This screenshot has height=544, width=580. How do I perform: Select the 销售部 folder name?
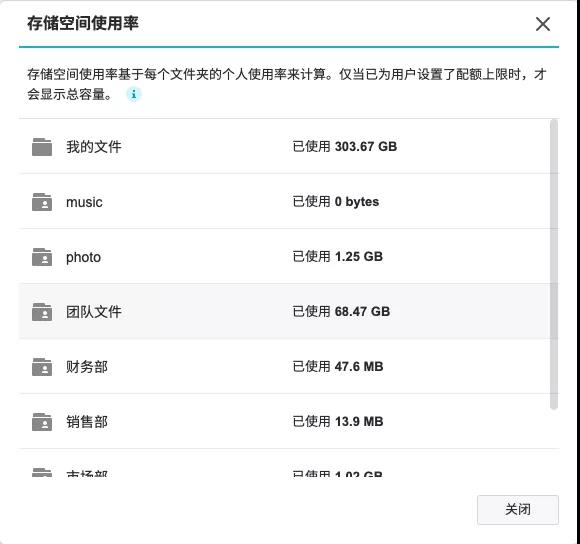click(87, 422)
